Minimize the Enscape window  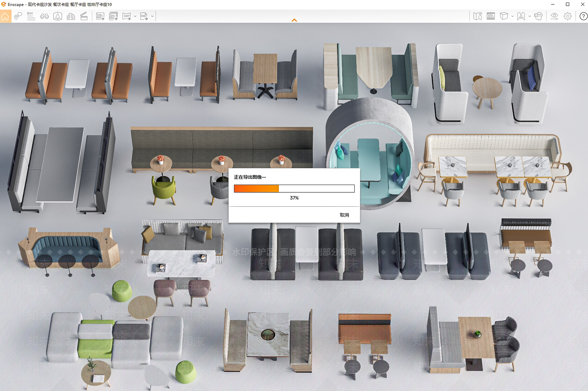[553, 4]
